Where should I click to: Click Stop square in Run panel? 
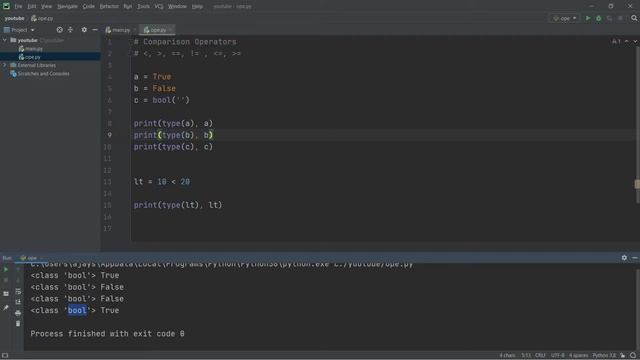(x=6, y=280)
